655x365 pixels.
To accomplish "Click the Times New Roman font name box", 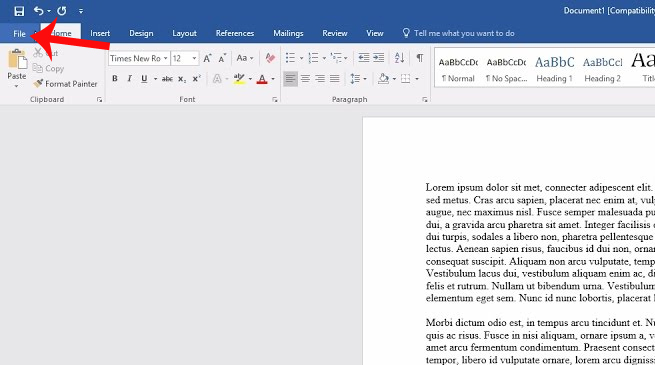I will [x=135, y=58].
